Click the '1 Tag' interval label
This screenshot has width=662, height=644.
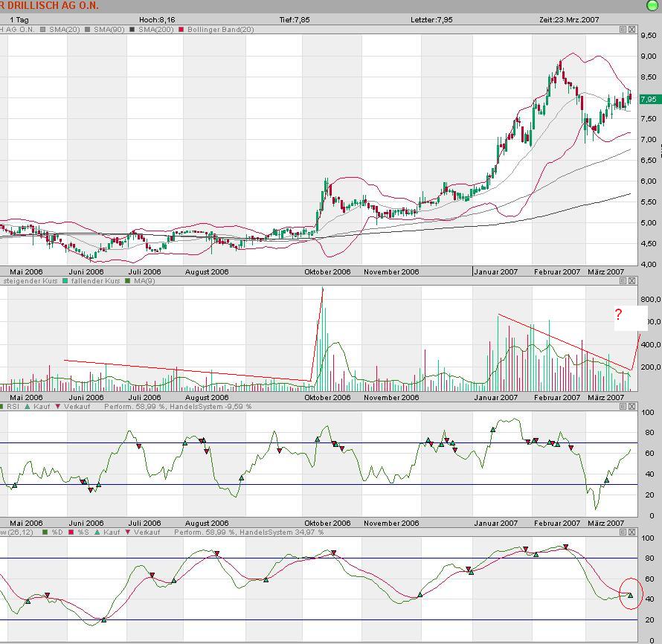(x=19, y=20)
